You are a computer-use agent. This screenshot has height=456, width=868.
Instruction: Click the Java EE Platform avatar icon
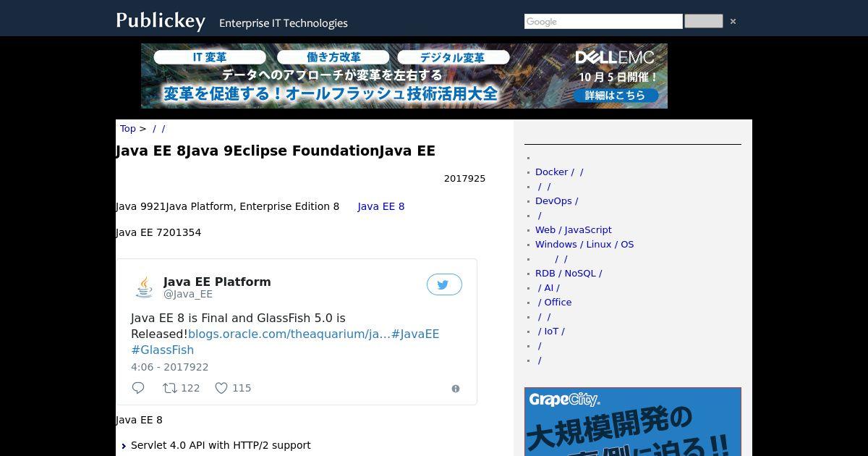[x=144, y=287]
